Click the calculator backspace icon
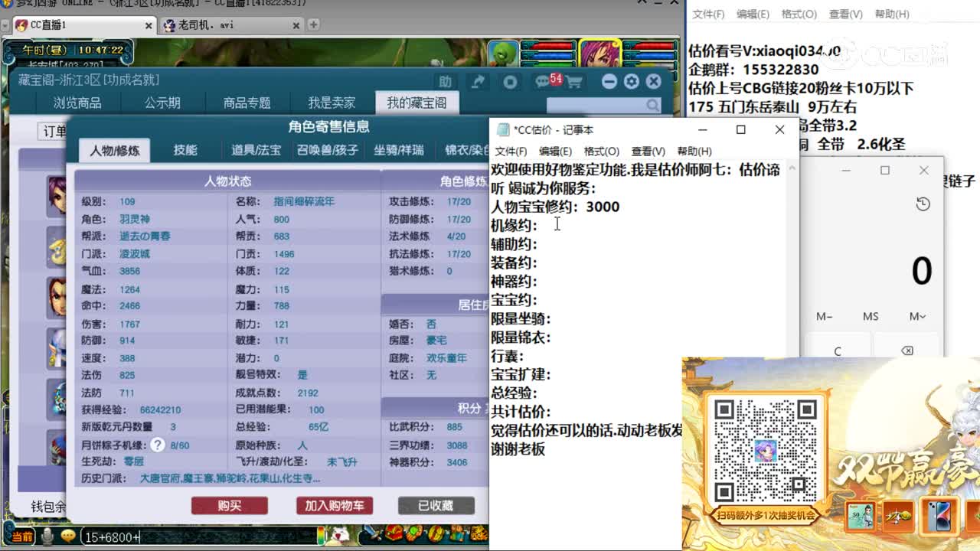This screenshot has height=551, width=980. (906, 350)
